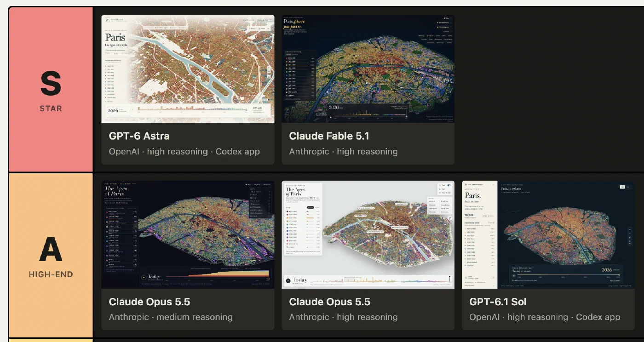644x342 pixels.
Task: Click "Anthropic · high reasoning" under Claude Fable 5.1
Action: (x=343, y=152)
